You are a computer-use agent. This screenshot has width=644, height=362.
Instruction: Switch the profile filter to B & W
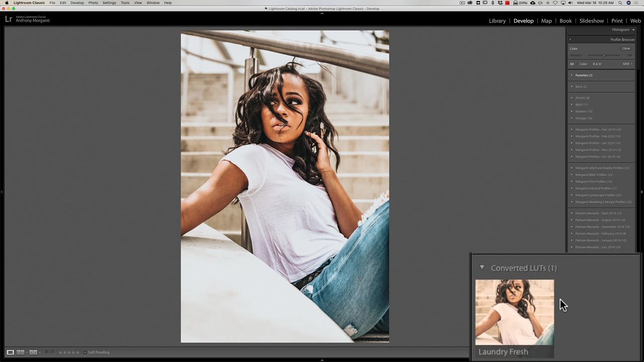click(597, 64)
